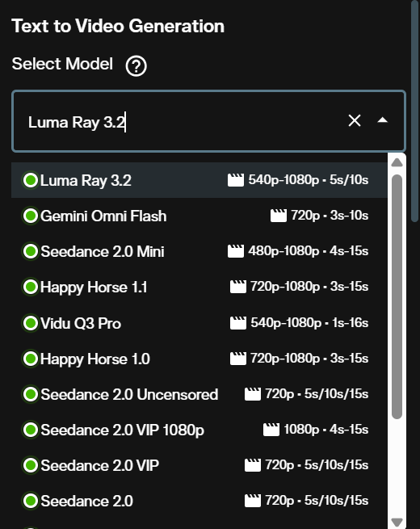This screenshot has height=529, width=420.
Task: Click green status dot beside Happy Horse 1.0
Action: click(x=31, y=359)
